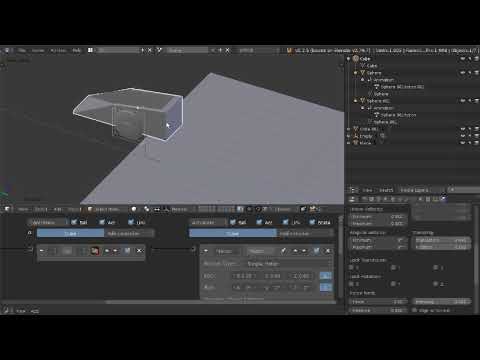The width and height of the screenshot is (480, 360).
Task: Collapse the controller brick arrow
Action: tap(42, 251)
